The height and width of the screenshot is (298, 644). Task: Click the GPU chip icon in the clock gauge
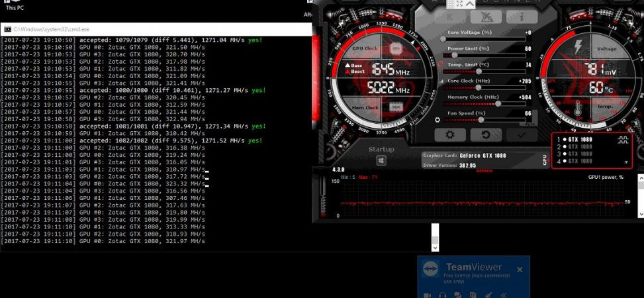[396, 48]
